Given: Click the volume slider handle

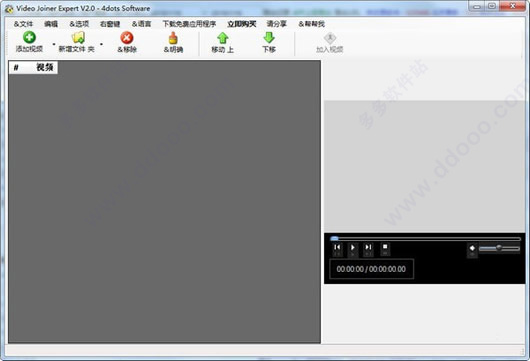Looking at the screenshot, I should click(x=499, y=248).
